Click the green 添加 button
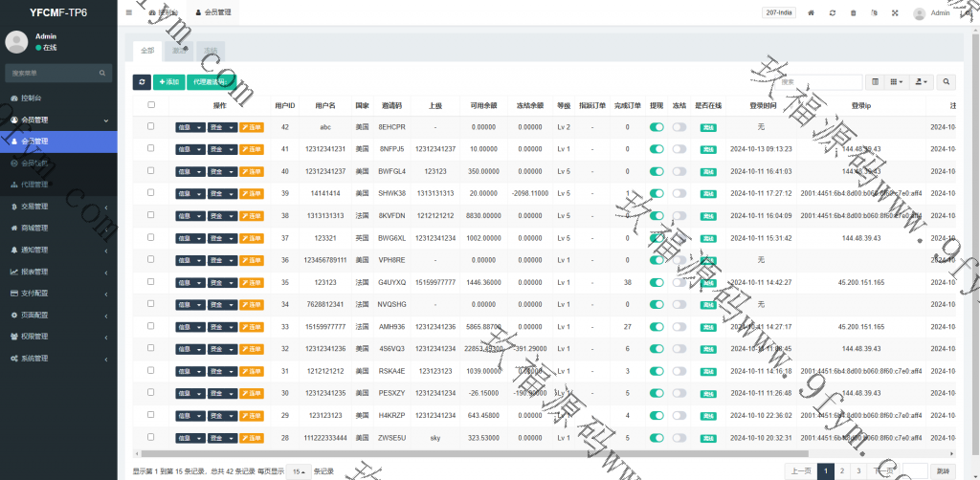 click(x=168, y=83)
